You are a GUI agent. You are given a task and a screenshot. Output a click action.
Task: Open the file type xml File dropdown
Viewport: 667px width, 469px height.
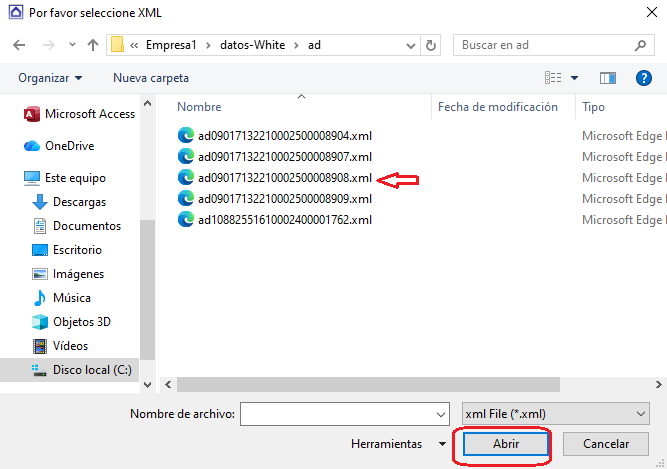click(555, 413)
